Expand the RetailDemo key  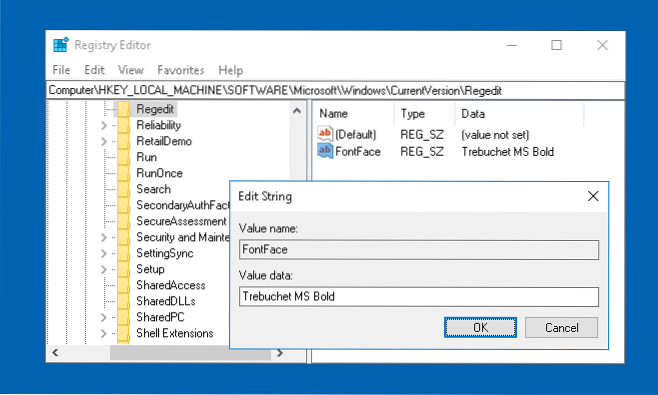pyautogui.click(x=104, y=141)
